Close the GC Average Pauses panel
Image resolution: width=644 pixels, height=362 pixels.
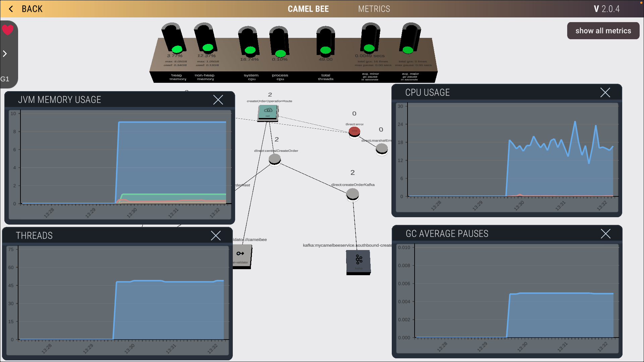point(605,234)
